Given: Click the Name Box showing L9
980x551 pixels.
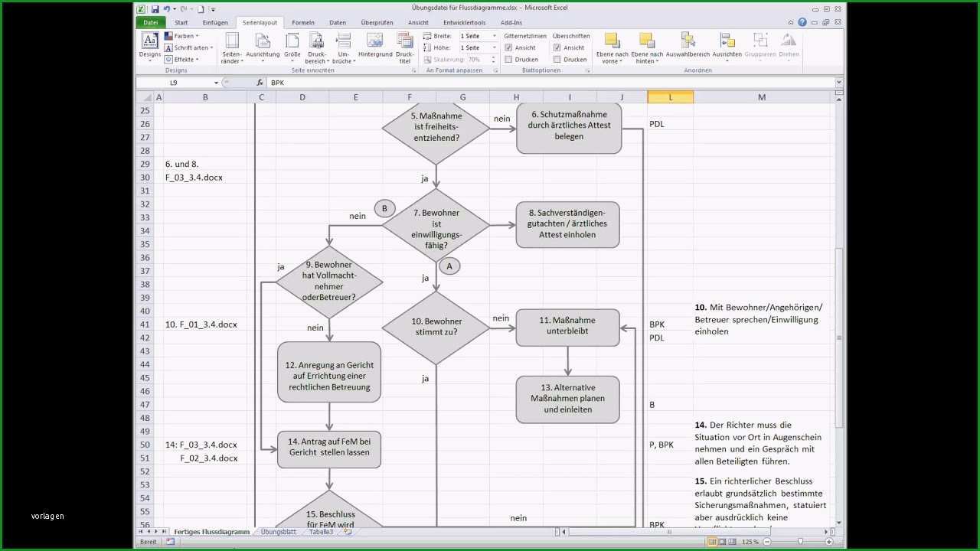Looking at the screenshot, I should [x=175, y=83].
